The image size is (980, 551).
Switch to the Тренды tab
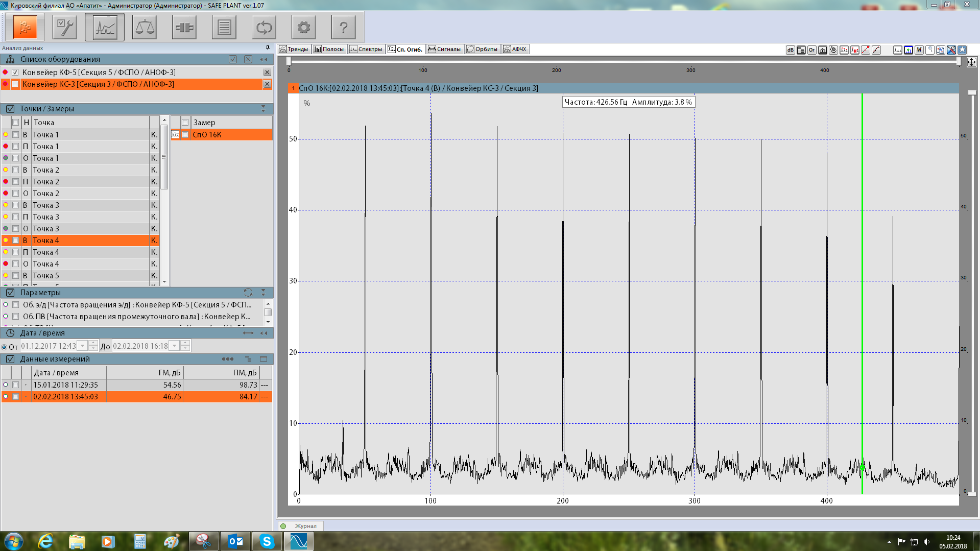tap(294, 49)
